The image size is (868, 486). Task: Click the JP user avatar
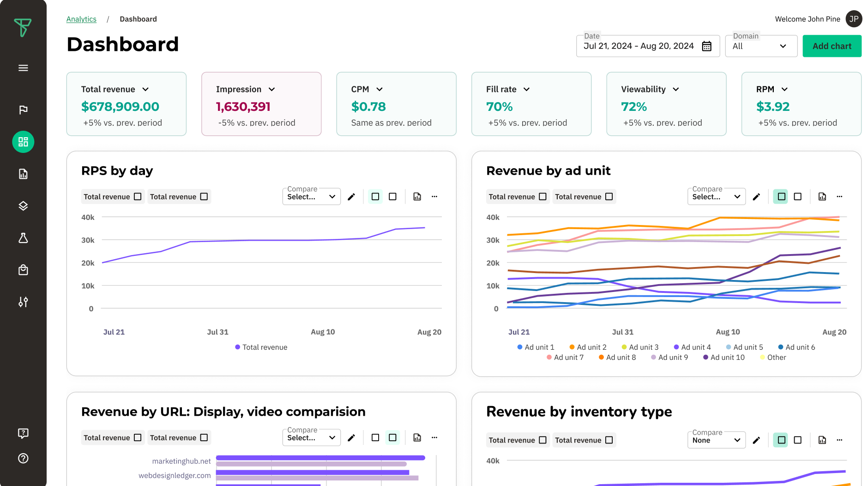point(854,19)
